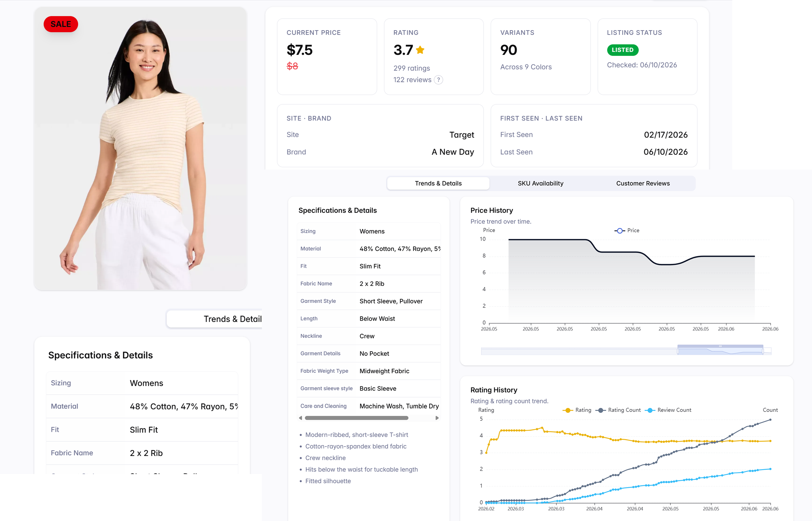The height and width of the screenshot is (521, 812).
Task: Click Across 9 Colors text
Action: click(526, 67)
